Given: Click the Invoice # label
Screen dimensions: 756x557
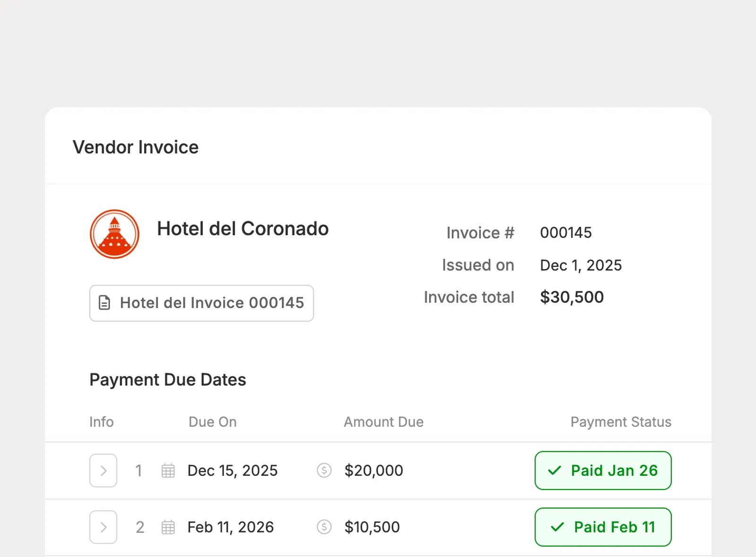Looking at the screenshot, I should [481, 233].
